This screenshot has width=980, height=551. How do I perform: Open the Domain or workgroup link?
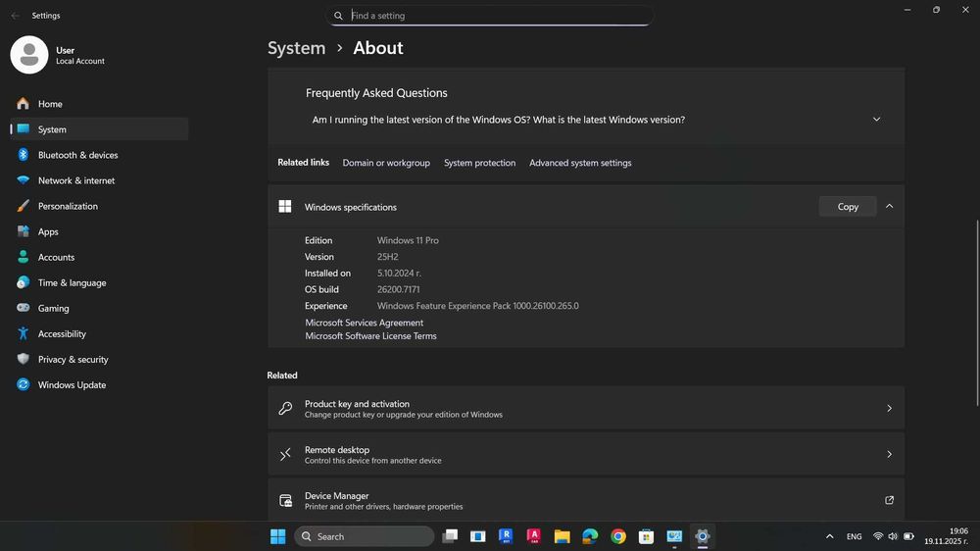(x=386, y=163)
